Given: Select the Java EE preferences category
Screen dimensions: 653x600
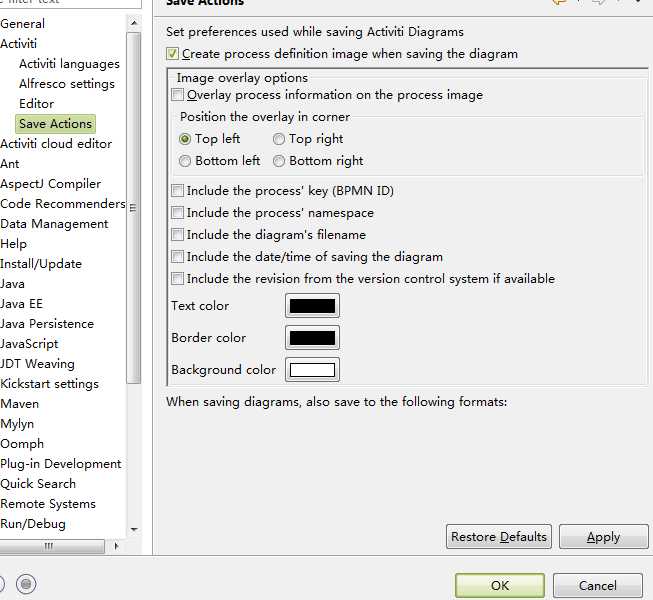Looking at the screenshot, I should point(22,304).
